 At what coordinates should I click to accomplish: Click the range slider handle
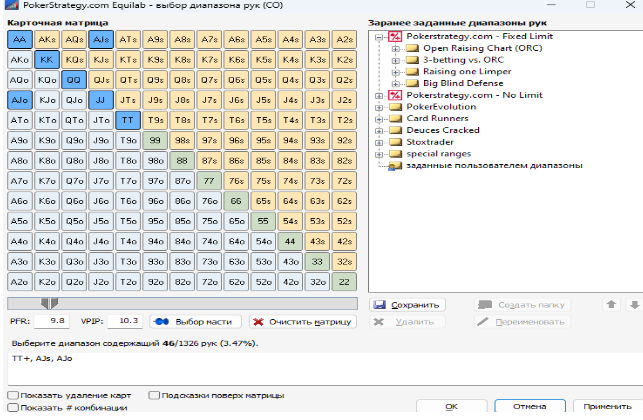[x=49, y=304]
